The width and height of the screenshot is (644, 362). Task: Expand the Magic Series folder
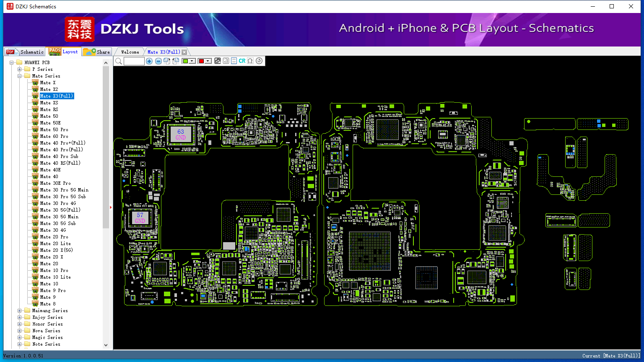[x=19, y=337]
